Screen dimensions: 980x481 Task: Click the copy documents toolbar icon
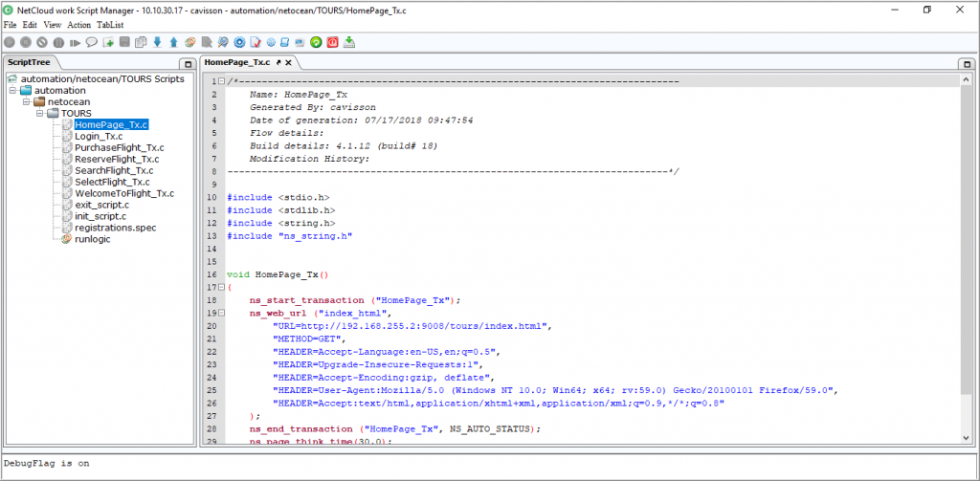141,42
